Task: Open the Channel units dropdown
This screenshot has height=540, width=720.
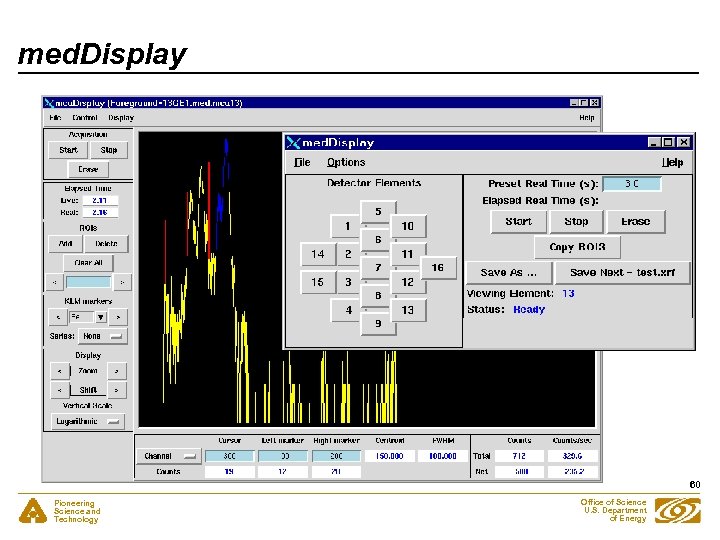Action: pyautogui.click(x=169, y=456)
